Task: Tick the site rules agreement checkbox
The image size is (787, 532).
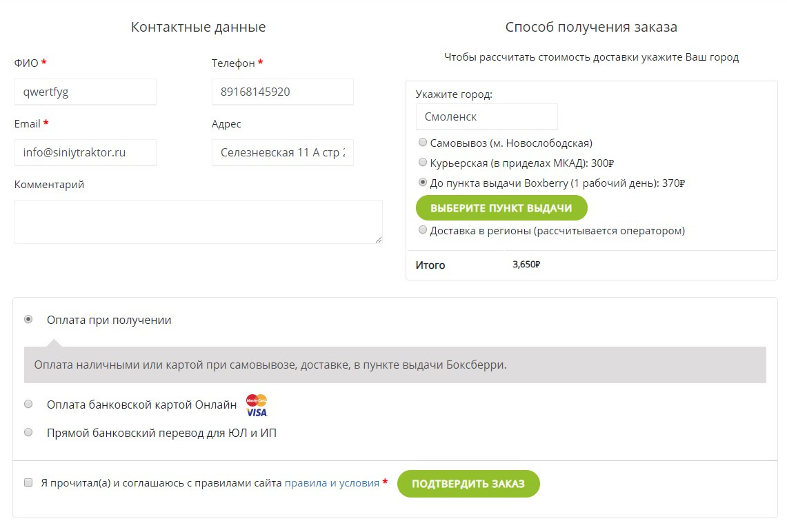Action: [x=28, y=482]
